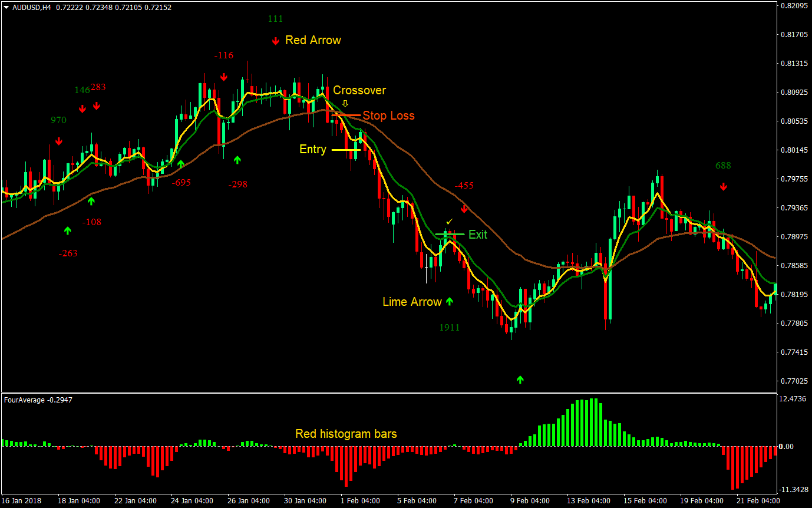
Task: Click the 13 Feb 04:00 time label
Action: pyautogui.click(x=589, y=501)
